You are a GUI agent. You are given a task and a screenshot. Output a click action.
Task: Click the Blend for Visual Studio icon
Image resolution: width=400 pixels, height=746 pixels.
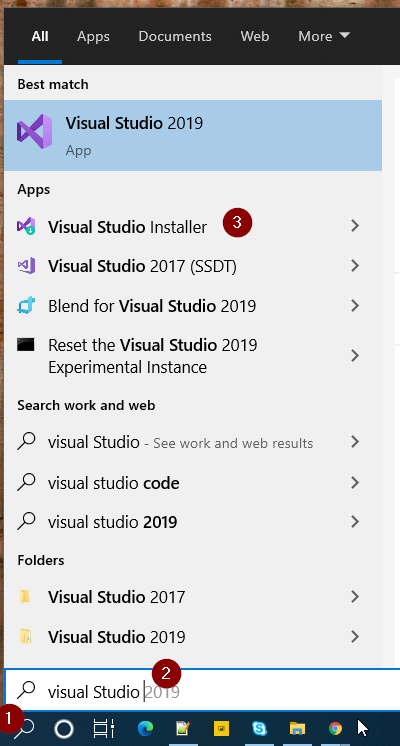tap(26, 305)
